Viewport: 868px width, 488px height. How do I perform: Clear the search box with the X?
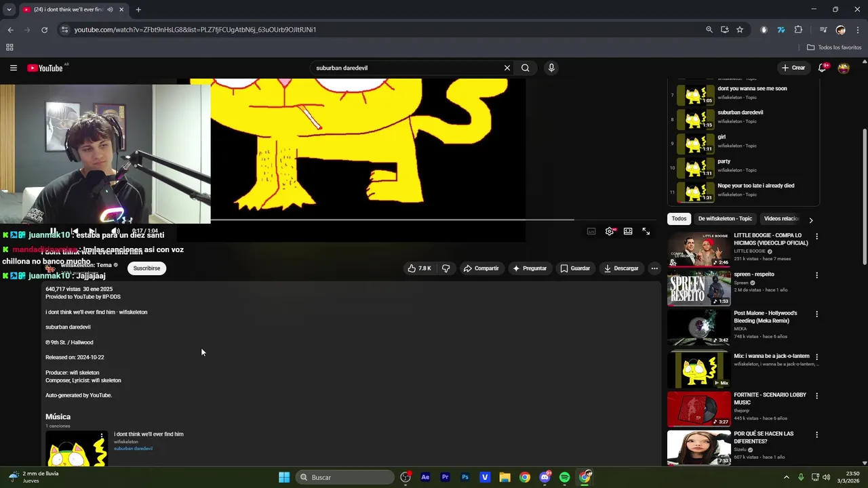[x=507, y=68]
